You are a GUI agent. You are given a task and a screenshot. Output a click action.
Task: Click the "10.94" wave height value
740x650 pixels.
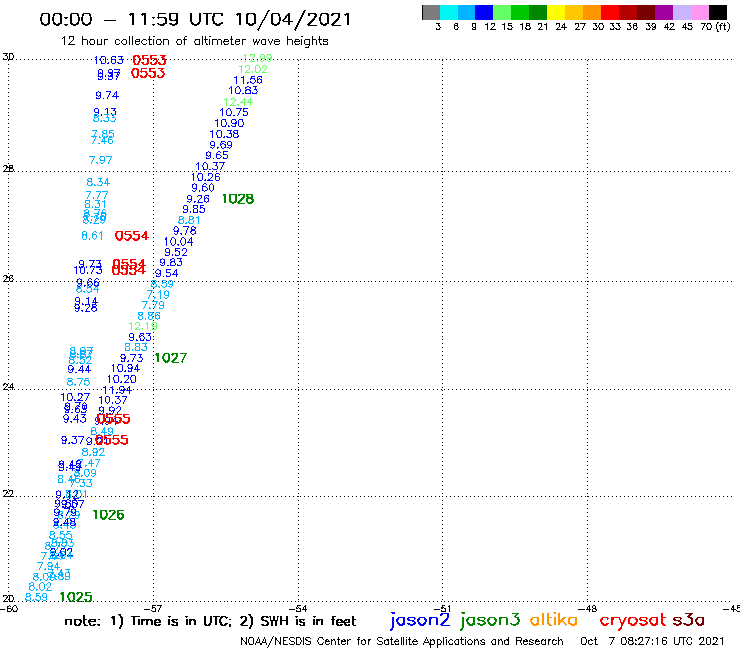126,368
